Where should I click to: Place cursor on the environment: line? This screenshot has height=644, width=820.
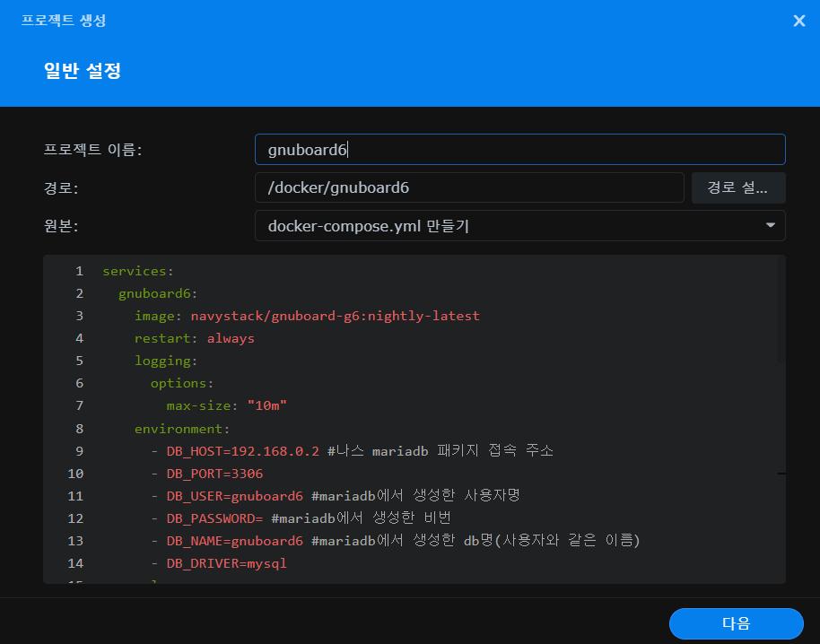pos(182,429)
